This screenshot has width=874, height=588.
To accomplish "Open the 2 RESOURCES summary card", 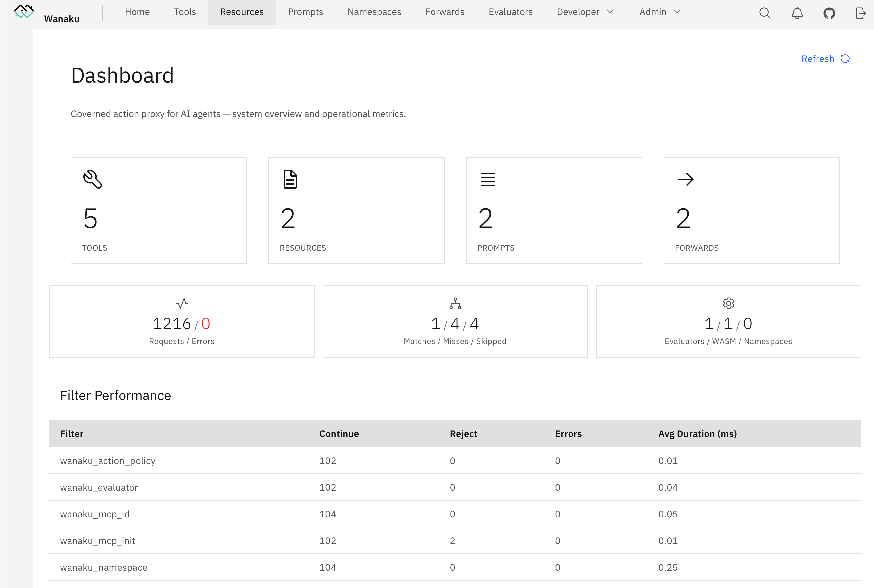I will pos(356,210).
